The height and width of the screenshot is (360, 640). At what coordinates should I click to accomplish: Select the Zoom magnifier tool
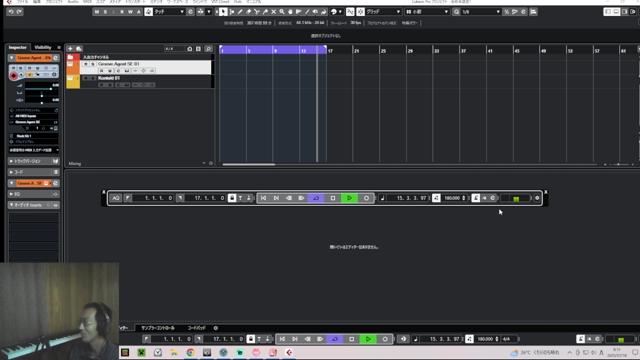coord(282,12)
